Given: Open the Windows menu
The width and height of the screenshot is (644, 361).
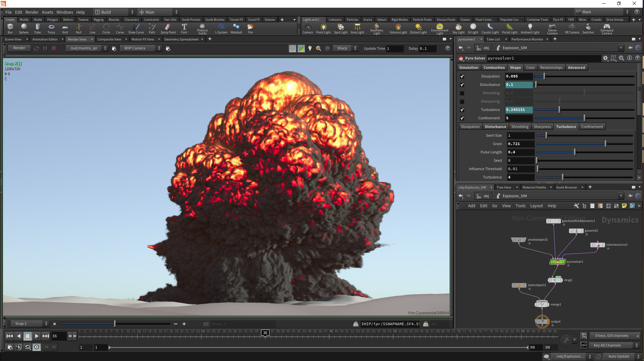Looking at the screenshot, I should point(65,12).
